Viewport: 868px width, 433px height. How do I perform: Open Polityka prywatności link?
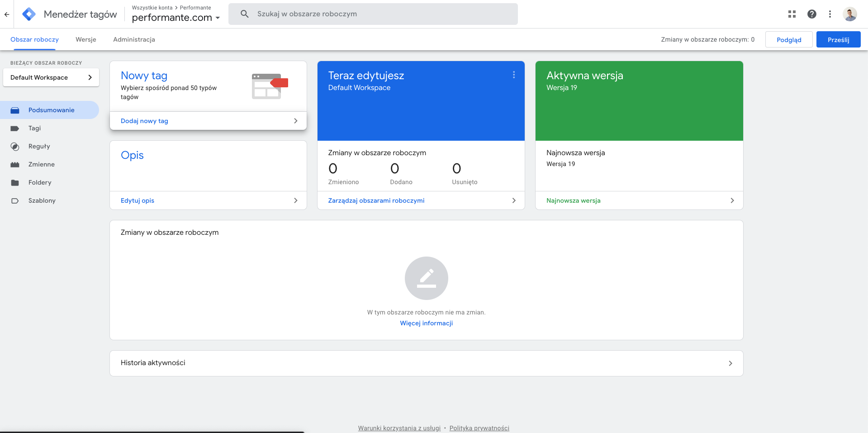[479, 428]
